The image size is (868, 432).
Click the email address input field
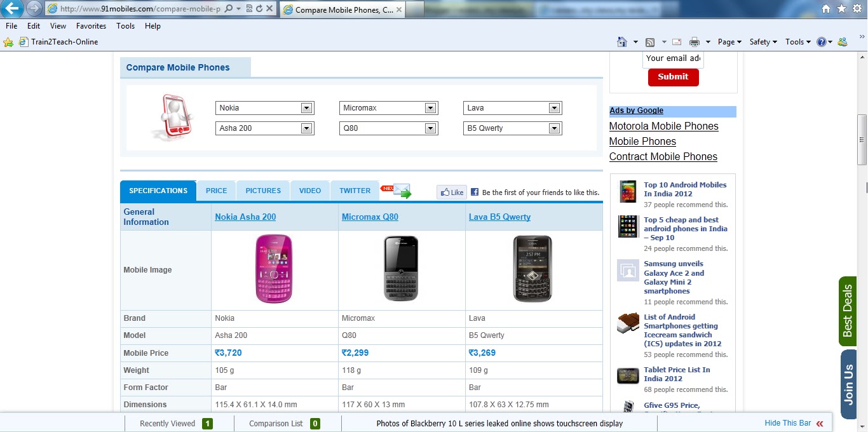[x=673, y=58]
